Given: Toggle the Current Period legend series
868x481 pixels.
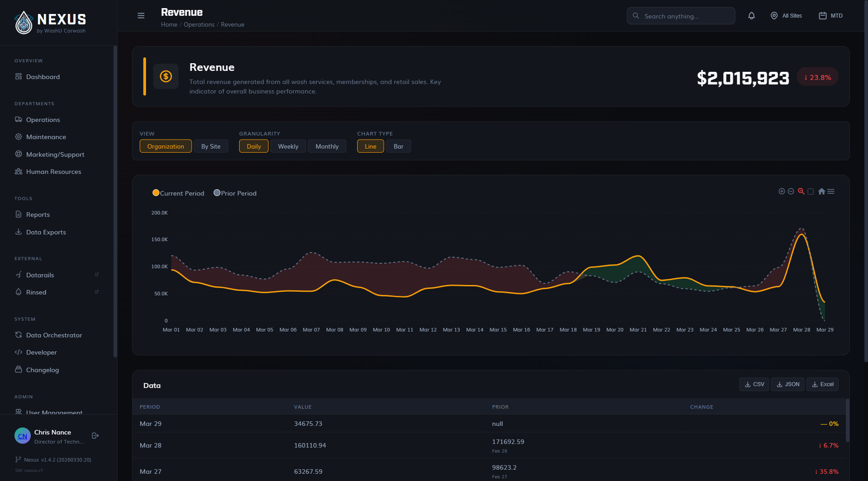Looking at the screenshot, I should 179,193.
